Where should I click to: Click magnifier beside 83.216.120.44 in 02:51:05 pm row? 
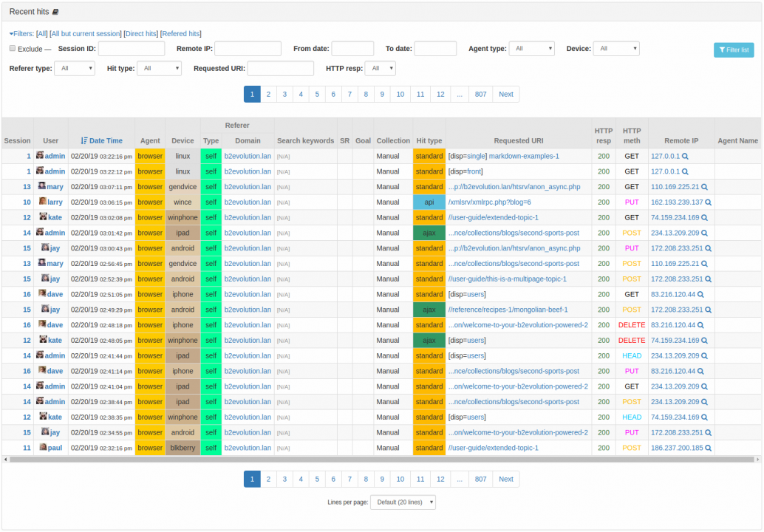click(700, 294)
